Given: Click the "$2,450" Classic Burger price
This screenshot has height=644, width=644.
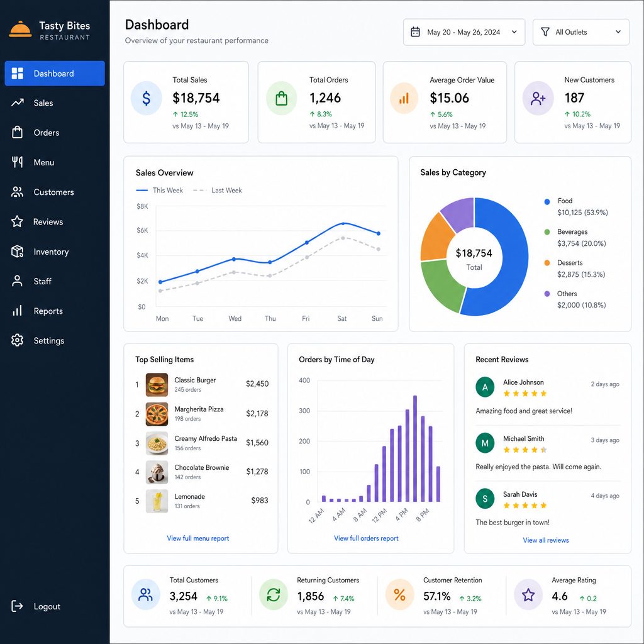Looking at the screenshot, I should [257, 384].
